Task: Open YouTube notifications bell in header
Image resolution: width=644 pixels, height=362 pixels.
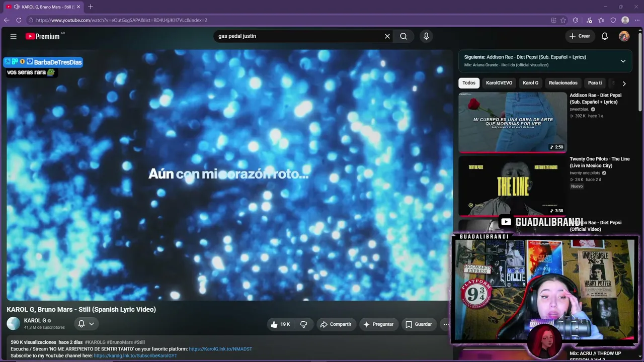Action: 605,36
